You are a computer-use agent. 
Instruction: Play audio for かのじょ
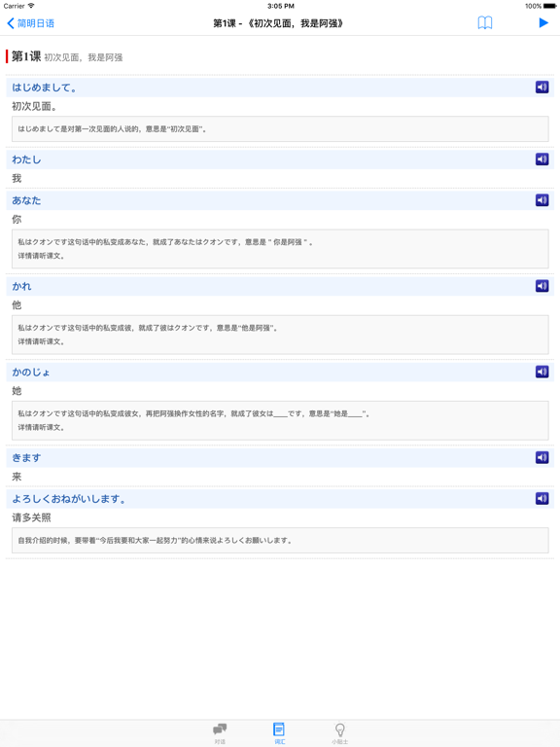coord(542,372)
